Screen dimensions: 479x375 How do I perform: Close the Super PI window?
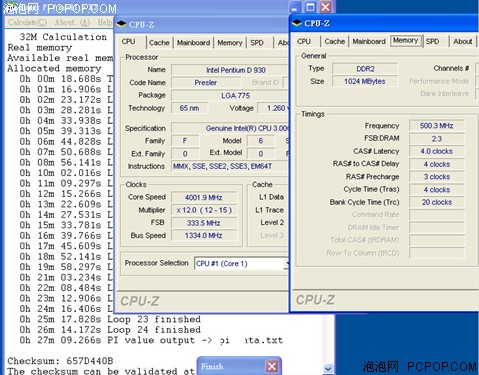[325, 7]
